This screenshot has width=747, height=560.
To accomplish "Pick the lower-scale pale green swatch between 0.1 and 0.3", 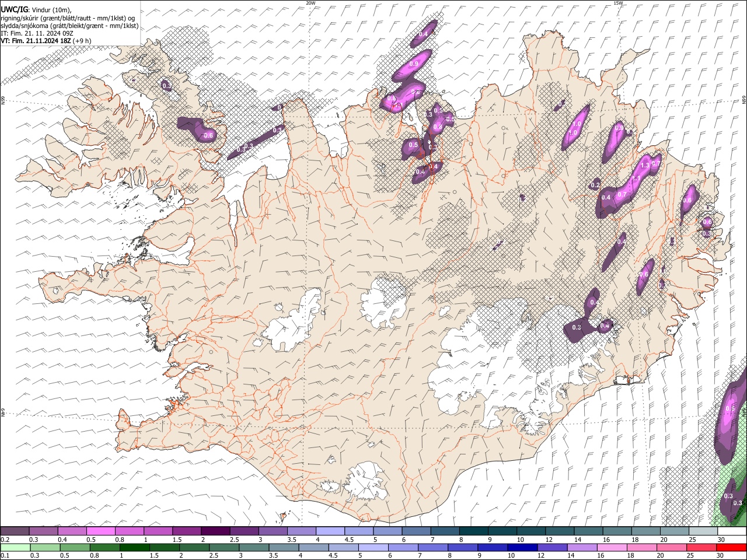I will [15, 548].
